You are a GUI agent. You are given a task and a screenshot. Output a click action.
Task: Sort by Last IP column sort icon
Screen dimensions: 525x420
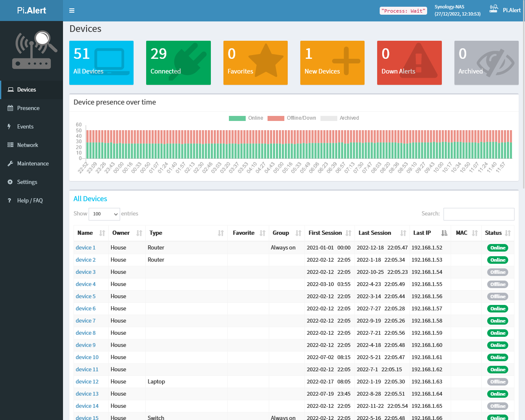pos(444,233)
